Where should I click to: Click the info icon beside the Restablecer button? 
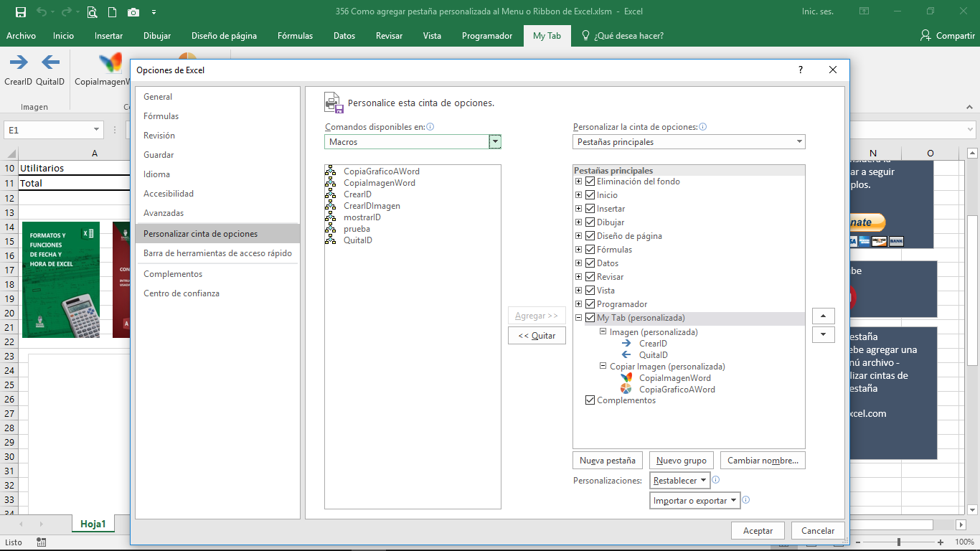coord(715,480)
